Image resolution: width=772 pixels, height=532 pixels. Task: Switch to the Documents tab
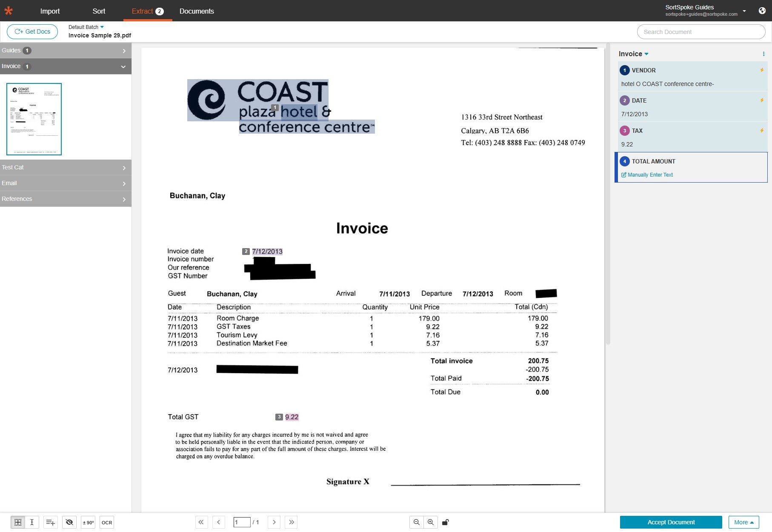click(197, 11)
